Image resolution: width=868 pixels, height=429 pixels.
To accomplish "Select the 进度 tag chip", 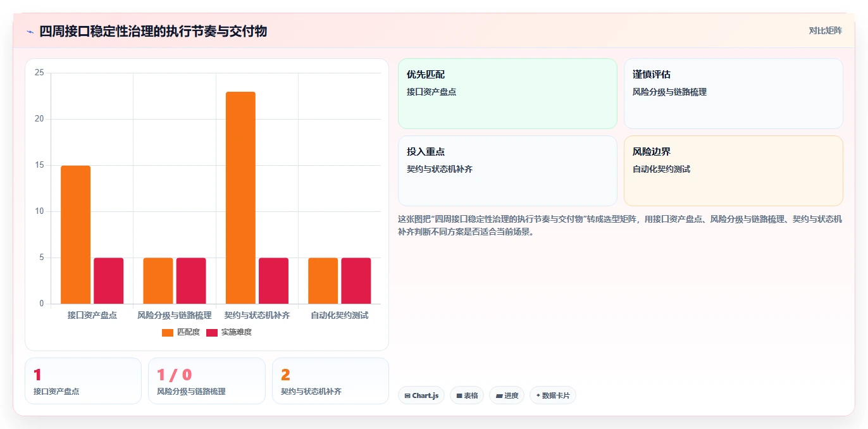I will pyautogui.click(x=507, y=395).
